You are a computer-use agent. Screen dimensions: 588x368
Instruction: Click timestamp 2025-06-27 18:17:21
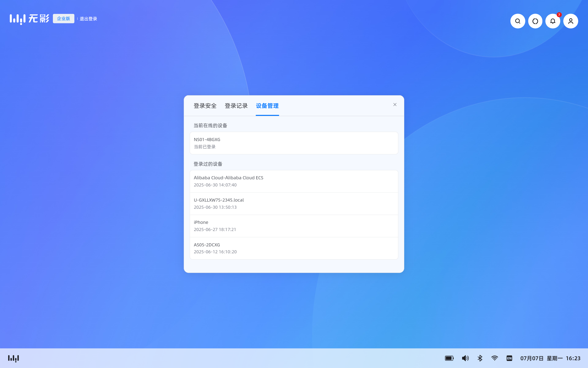[x=215, y=230]
